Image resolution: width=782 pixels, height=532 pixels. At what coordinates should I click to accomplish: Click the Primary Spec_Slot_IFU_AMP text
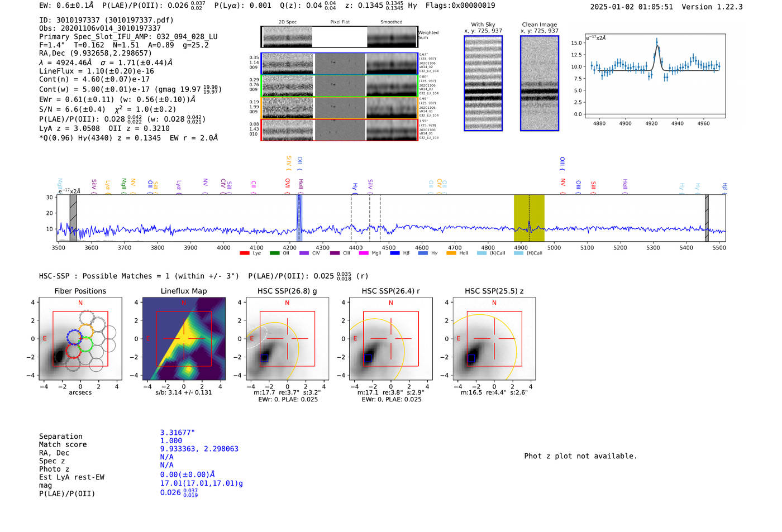pyautogui.click(x=128, y=36)
